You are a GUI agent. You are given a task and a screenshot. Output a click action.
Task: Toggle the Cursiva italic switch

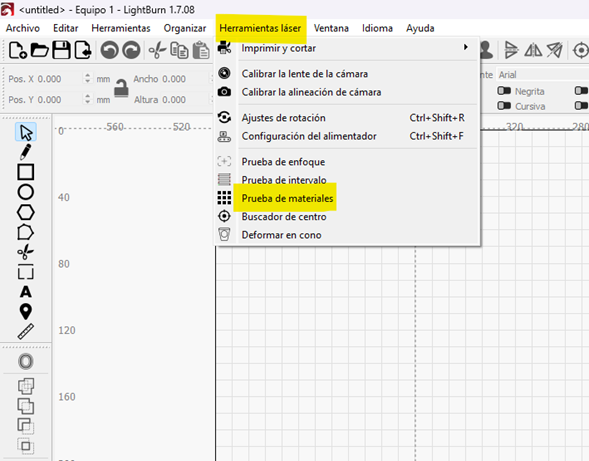tap(504, 106)
